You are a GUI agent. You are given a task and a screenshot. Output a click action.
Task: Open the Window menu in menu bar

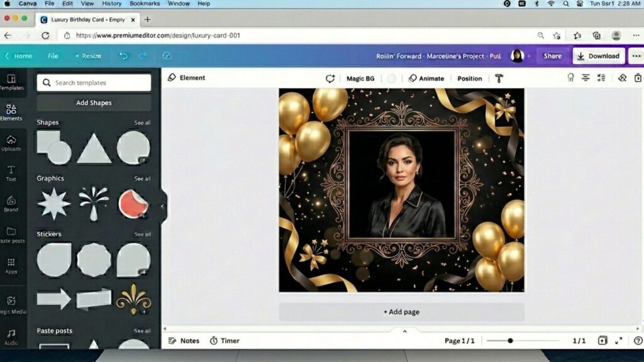[179, 4]
